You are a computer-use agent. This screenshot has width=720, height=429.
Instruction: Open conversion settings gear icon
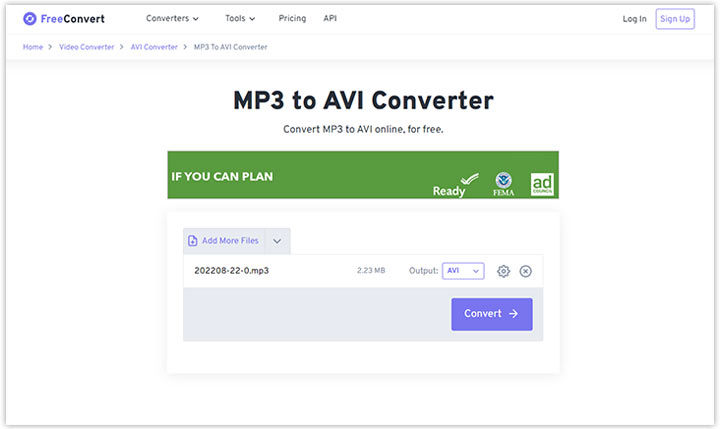tap(503, 271)
